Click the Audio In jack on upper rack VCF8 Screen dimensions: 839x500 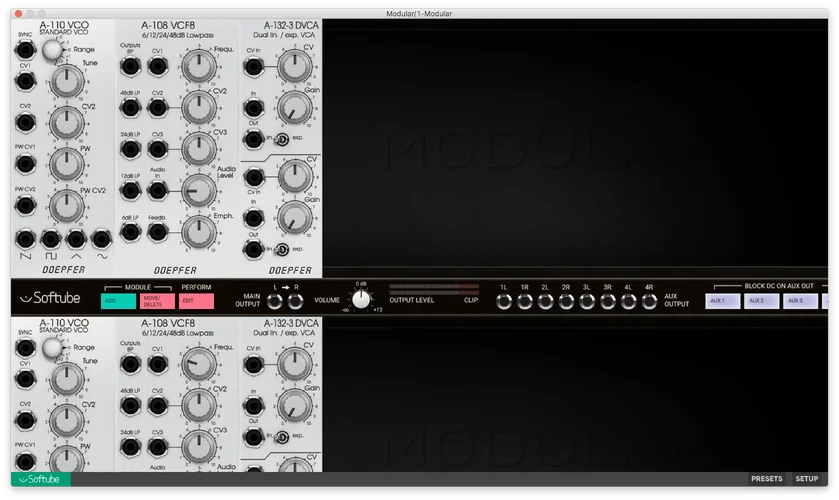(157, 191)
